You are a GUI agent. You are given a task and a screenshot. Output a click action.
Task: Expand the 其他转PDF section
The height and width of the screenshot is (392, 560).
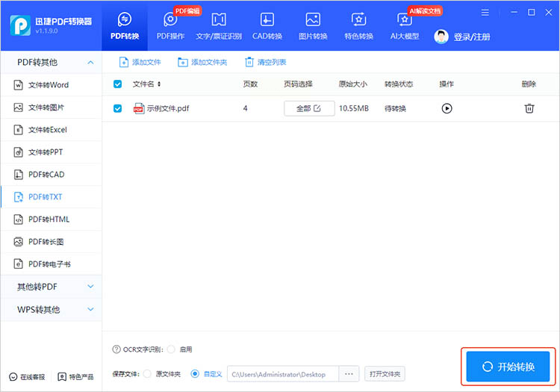(90, 287)
